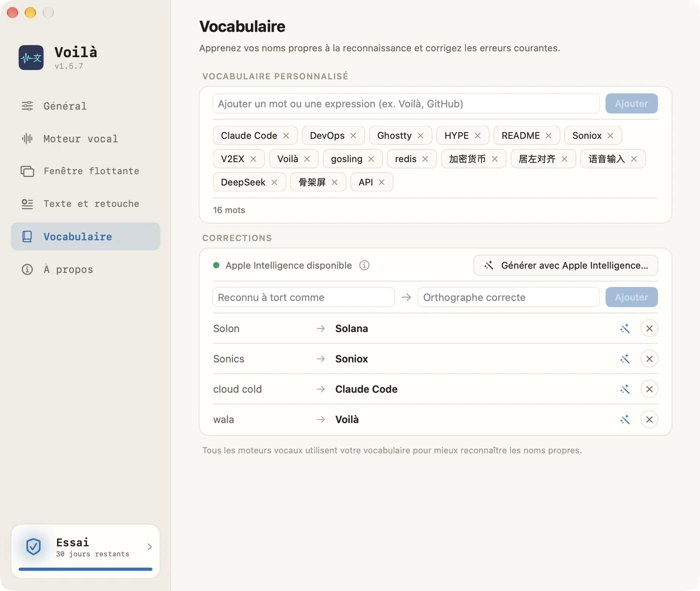Screen dimensions: 700x591
Task: Focus the Reconnu à tort comme field
Action: coord(303,297)
